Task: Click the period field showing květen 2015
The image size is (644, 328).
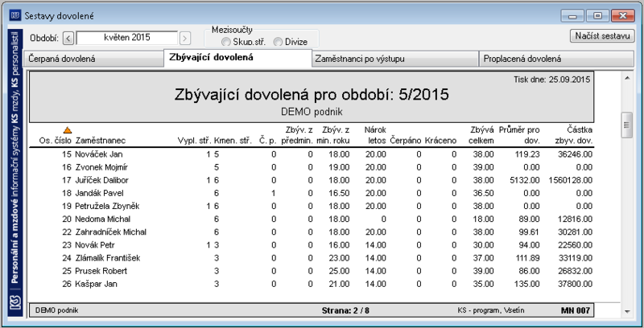Action: coord(127,38)
